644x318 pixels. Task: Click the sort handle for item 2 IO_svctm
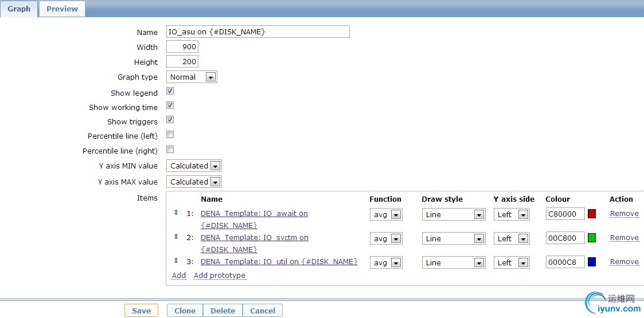[176, 236]
